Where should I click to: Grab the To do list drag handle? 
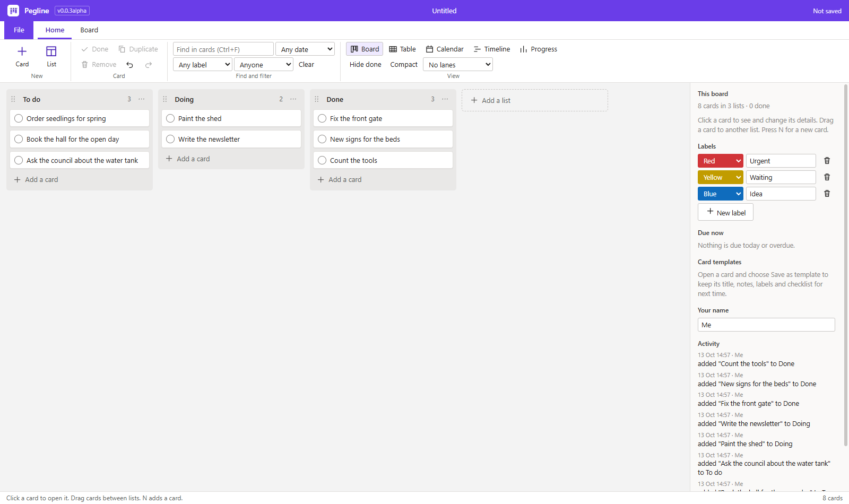coord(13,99)
